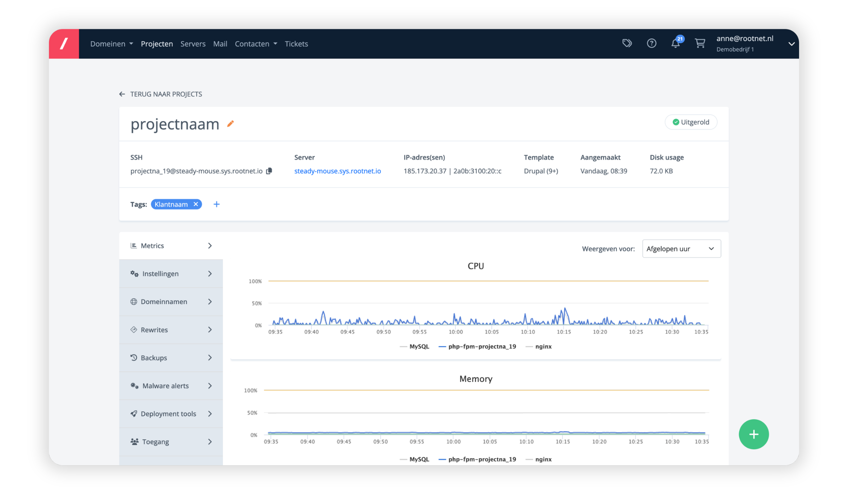
Task: Open the server link steady-mouse.sys.rootnet.io
Action: coord(337,171)
